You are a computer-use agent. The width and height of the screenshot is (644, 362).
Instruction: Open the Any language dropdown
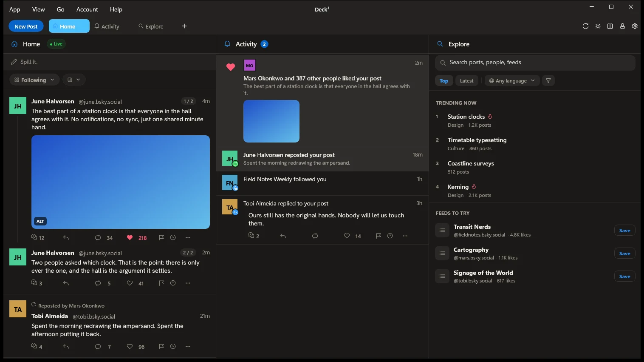tap(512, 81)
